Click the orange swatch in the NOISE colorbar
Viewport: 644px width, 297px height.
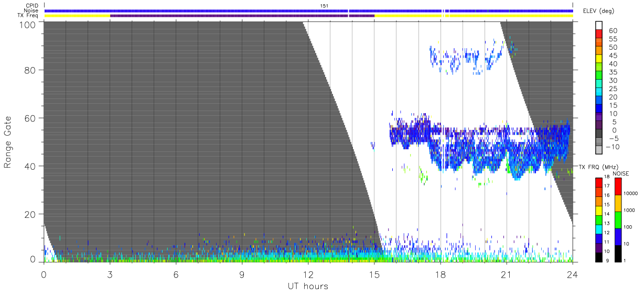click(618, 203)
